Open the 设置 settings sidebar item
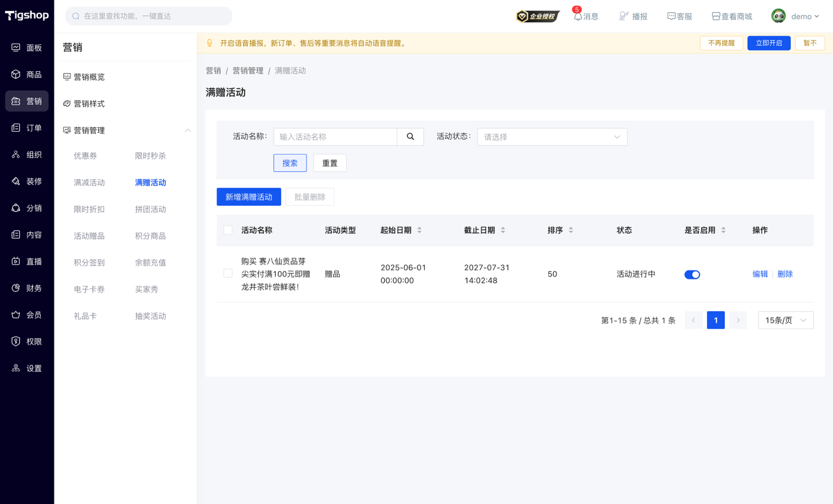Screen dimensions: 833x504 click(27, 368)
